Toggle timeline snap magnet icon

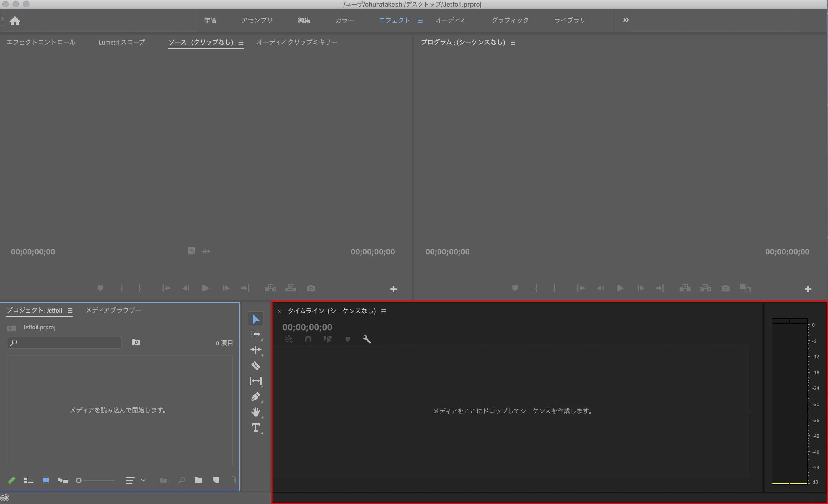point(308,339)
